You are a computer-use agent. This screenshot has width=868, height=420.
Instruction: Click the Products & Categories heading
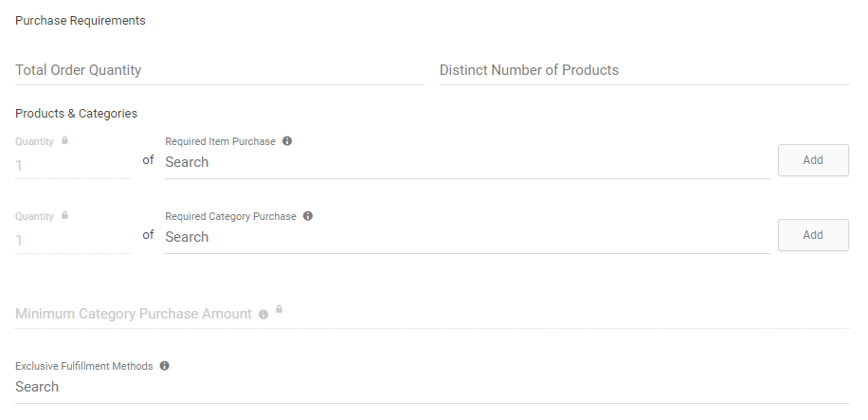point(77,114)
